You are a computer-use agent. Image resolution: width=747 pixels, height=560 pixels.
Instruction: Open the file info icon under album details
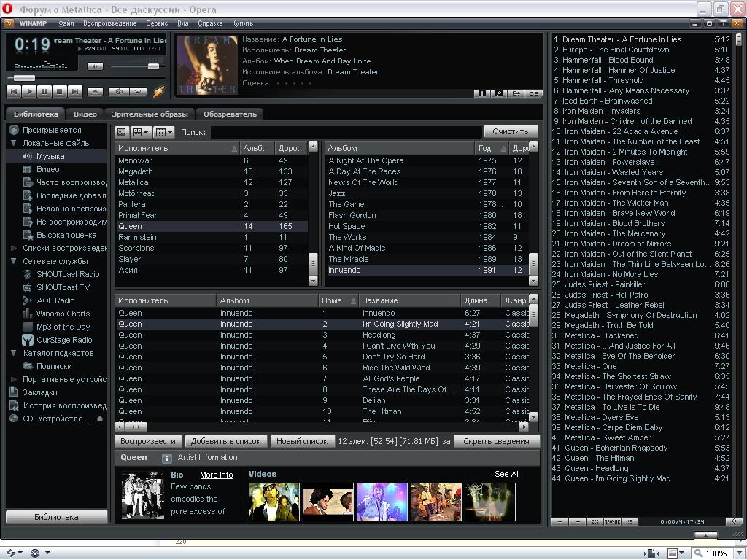481,93
